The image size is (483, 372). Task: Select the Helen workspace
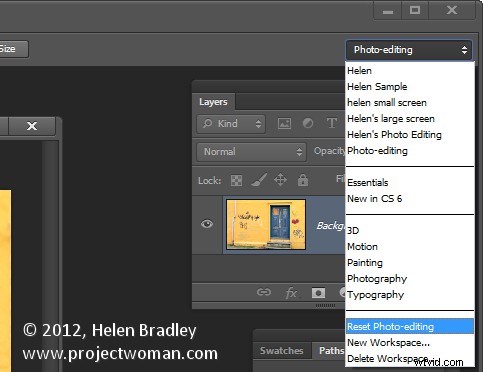(x=410, y=71)
